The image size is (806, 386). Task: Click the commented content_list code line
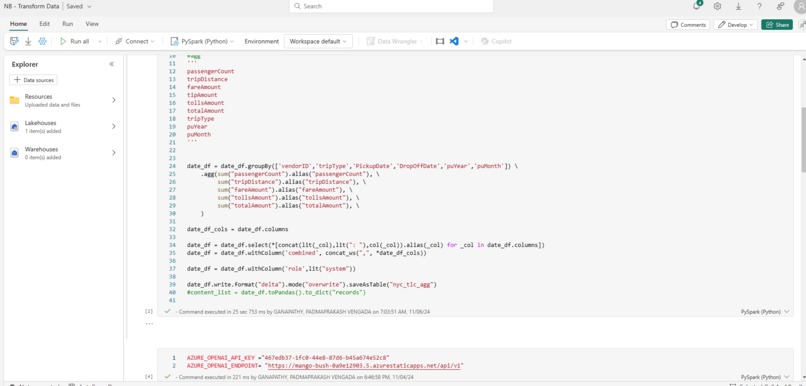click(276, 292)
